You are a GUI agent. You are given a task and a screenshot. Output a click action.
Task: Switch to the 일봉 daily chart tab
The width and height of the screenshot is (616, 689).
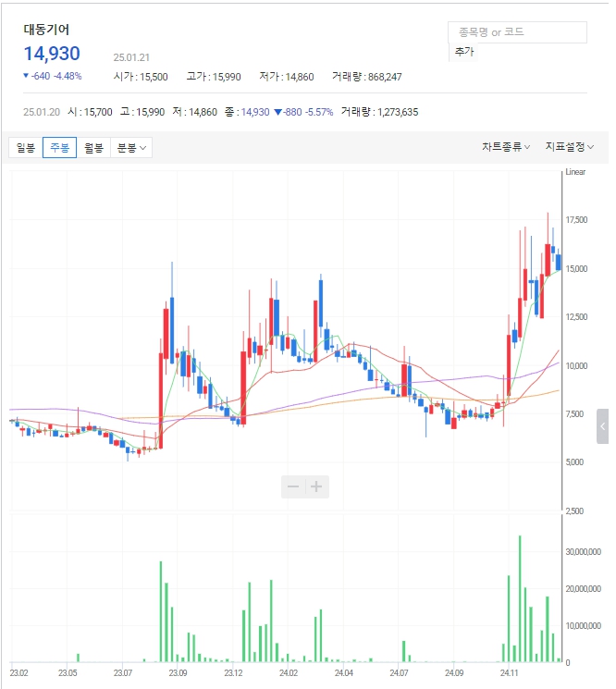coord(26,147)
